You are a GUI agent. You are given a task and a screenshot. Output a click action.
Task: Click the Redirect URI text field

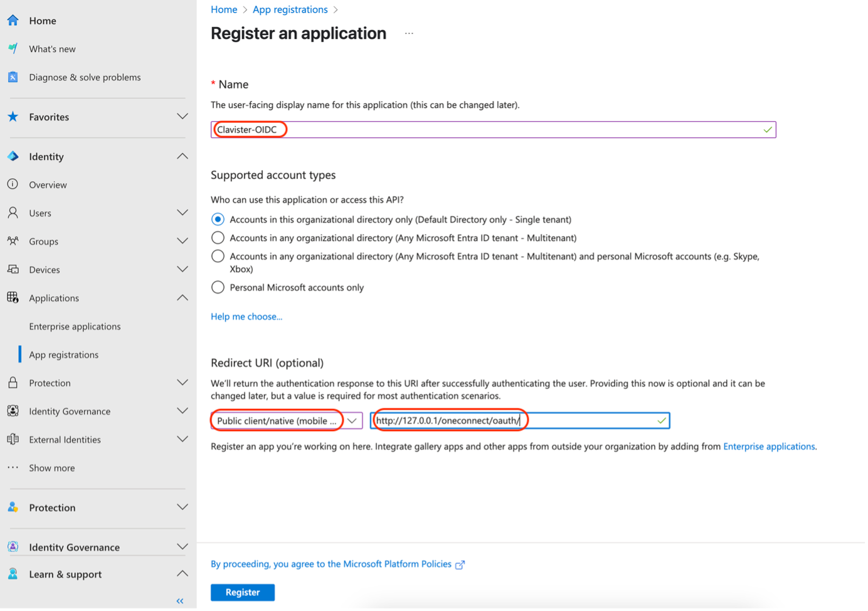(520, 420)
